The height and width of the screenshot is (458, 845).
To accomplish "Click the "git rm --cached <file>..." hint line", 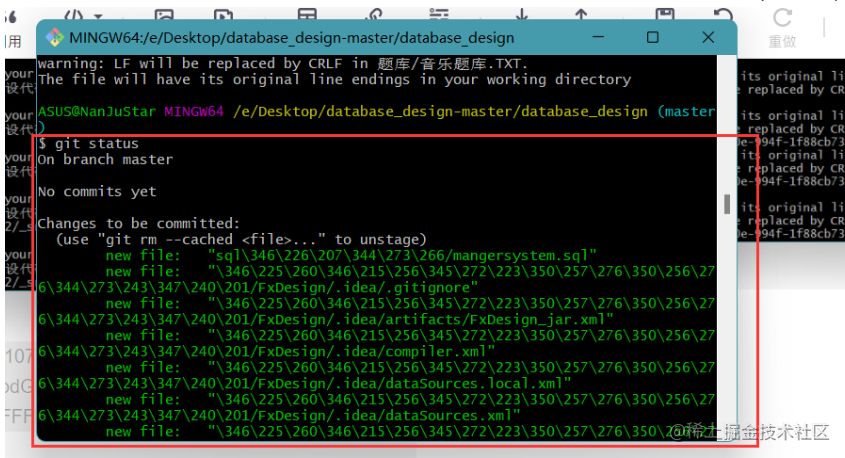I will (x=241, y=239).
